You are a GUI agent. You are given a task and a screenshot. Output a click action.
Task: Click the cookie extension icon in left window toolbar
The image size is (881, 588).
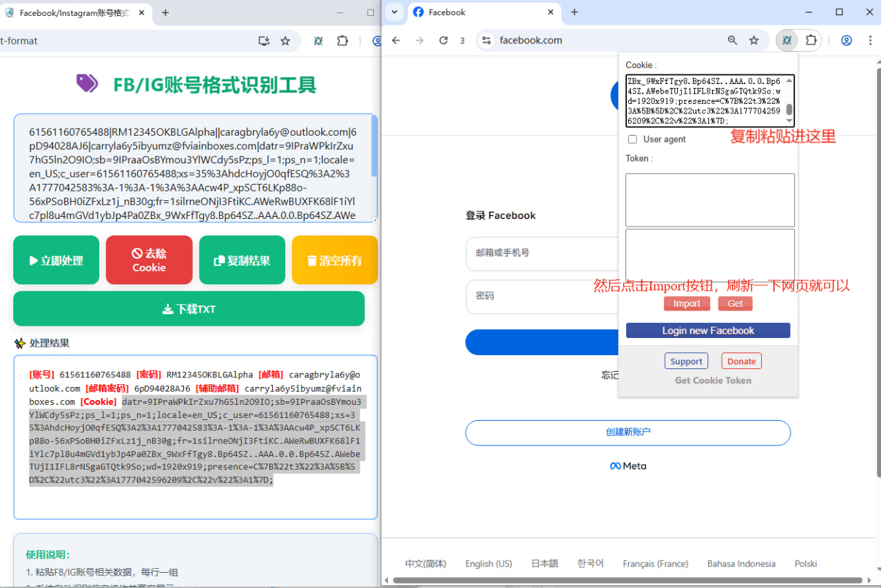(x=318, y=41)
